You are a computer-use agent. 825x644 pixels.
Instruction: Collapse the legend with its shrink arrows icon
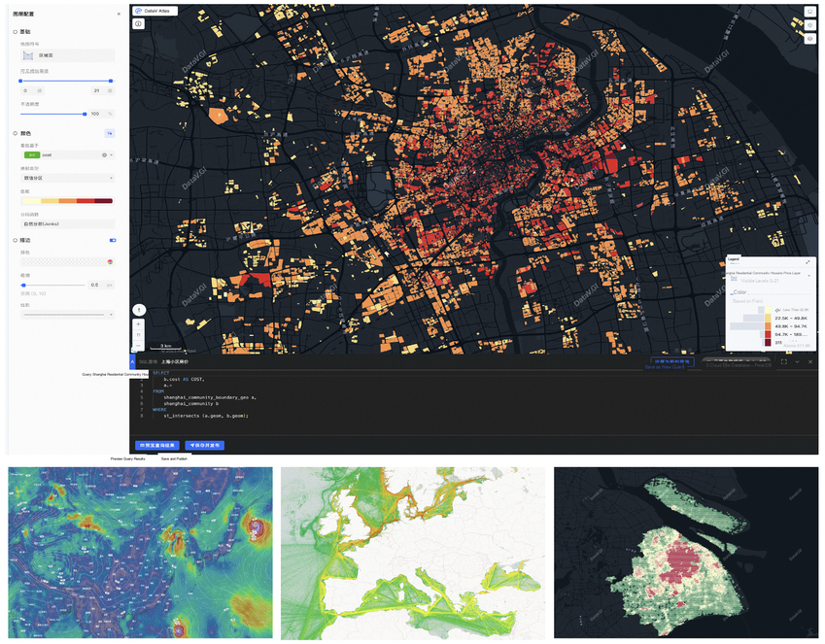point(808,261)
